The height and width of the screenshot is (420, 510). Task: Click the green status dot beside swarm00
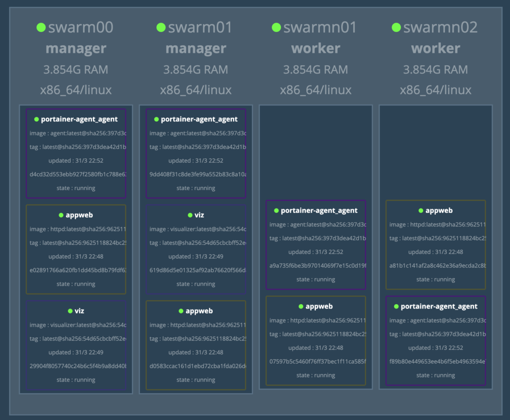pos(41,27)
